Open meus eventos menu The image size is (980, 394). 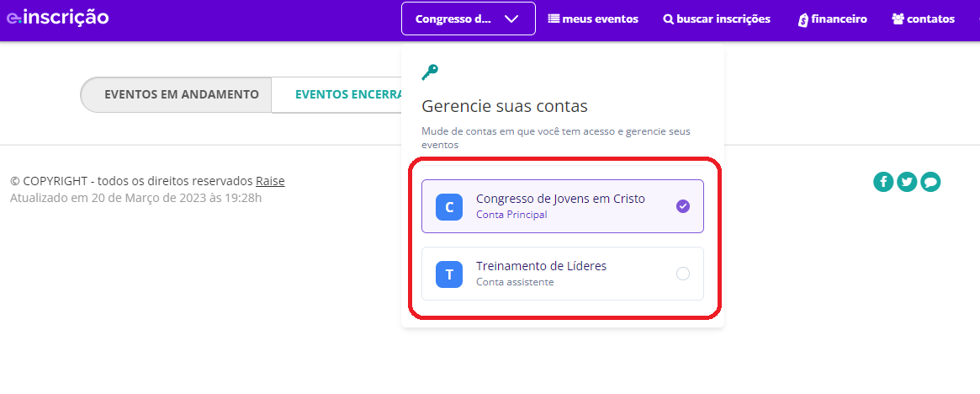tap(593, 19)
